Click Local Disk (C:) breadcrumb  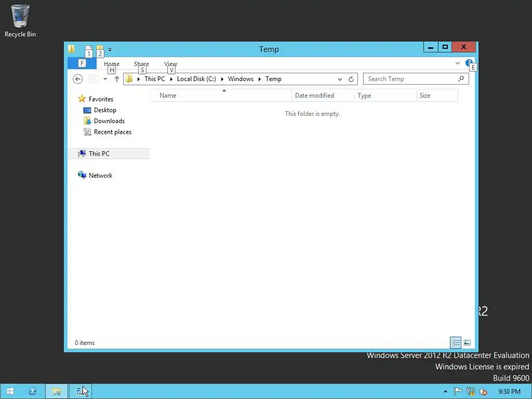(x=196, y=79)
